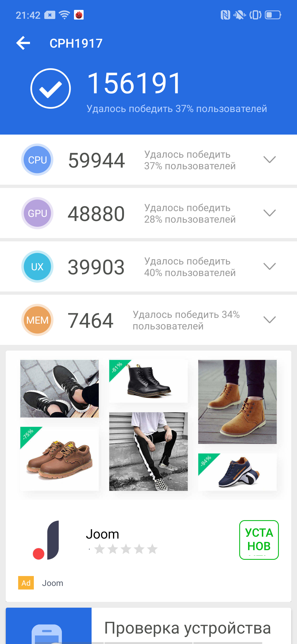Tap the orange MEM badge icon
The height and width of the screenshot is (644, 297).
click(37, 320)
